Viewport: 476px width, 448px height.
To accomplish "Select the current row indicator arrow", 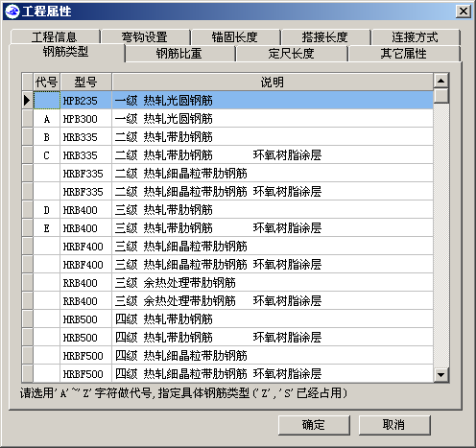I will click(27, 101).
